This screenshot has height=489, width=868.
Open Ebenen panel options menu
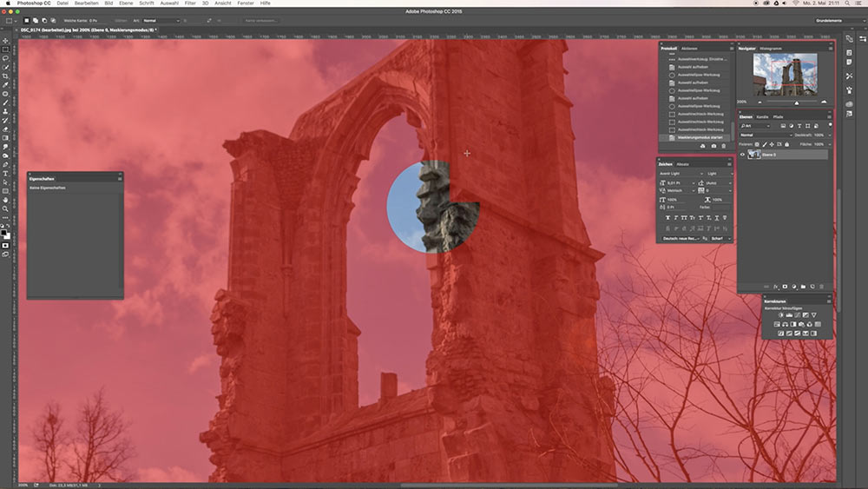pos(829,117)
